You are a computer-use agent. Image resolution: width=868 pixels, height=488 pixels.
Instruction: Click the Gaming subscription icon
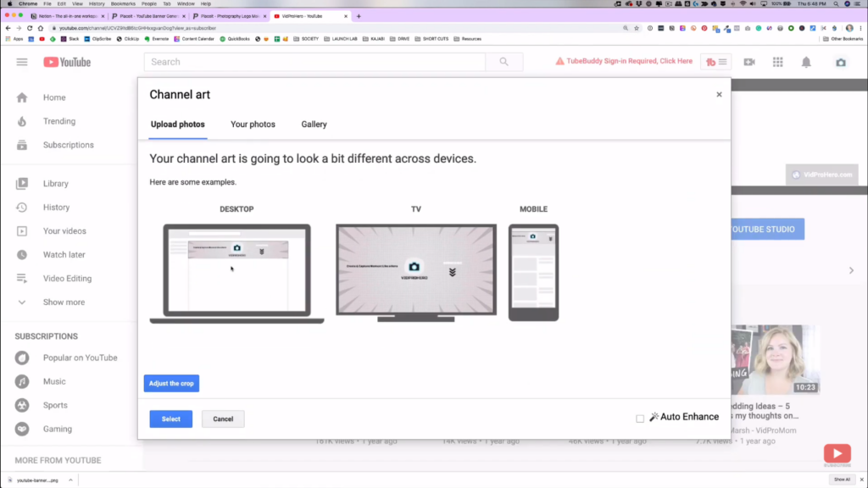pyautogui.click(x=22, y=430)
